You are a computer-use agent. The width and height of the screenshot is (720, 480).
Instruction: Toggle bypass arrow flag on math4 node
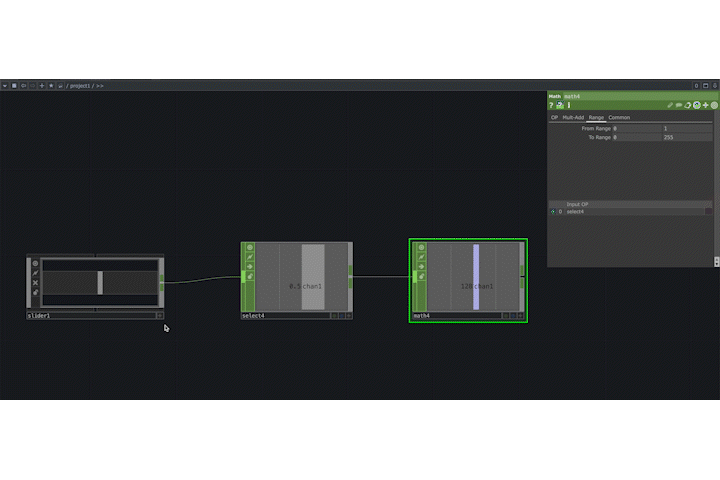tap(421, 266)
